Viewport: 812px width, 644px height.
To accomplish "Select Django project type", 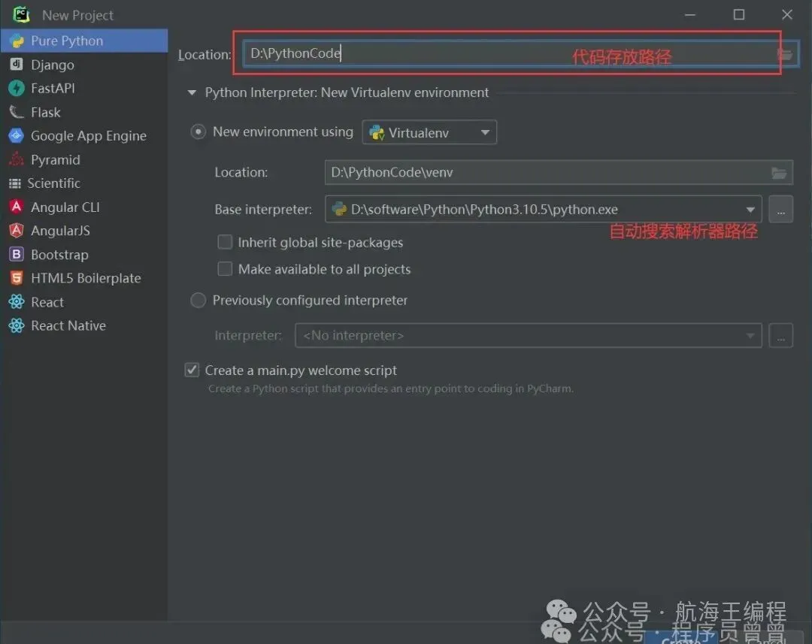I will pyautogui.click(x=84, y=65).
